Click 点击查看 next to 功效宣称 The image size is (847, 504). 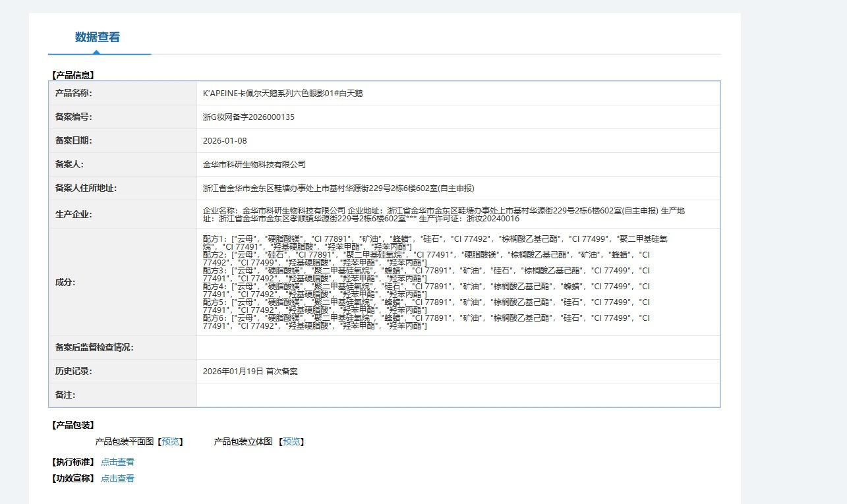click(x=117, y=478)
